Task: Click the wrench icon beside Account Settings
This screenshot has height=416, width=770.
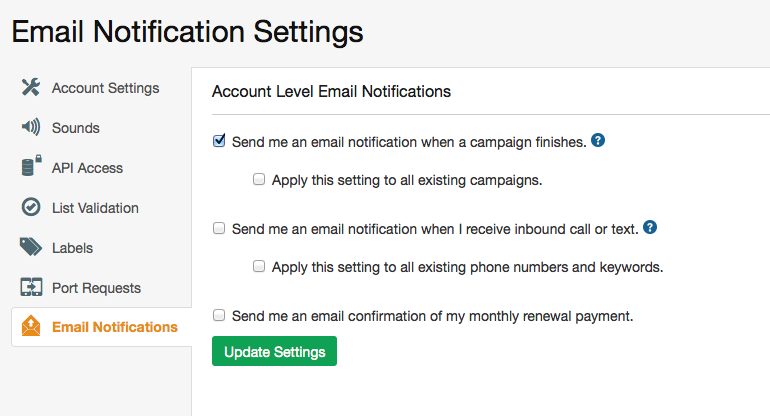Action: (31, 88)
